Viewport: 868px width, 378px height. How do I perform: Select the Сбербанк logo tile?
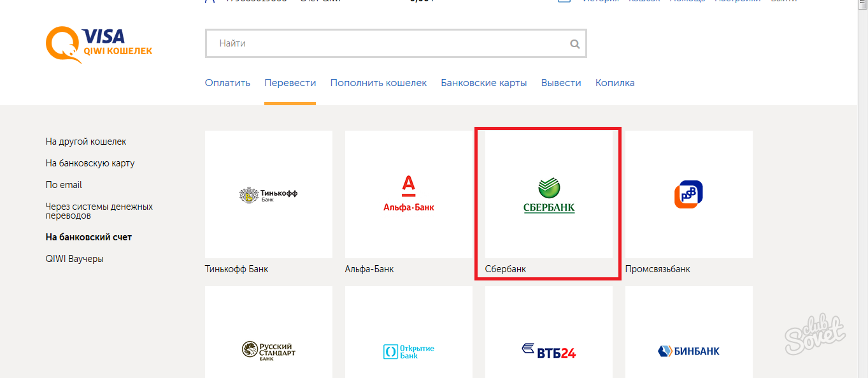[549, 194]
